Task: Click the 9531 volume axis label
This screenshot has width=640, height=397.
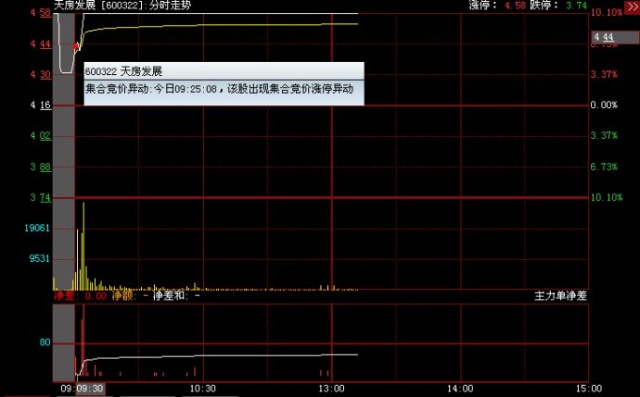Action: point(39,258)
